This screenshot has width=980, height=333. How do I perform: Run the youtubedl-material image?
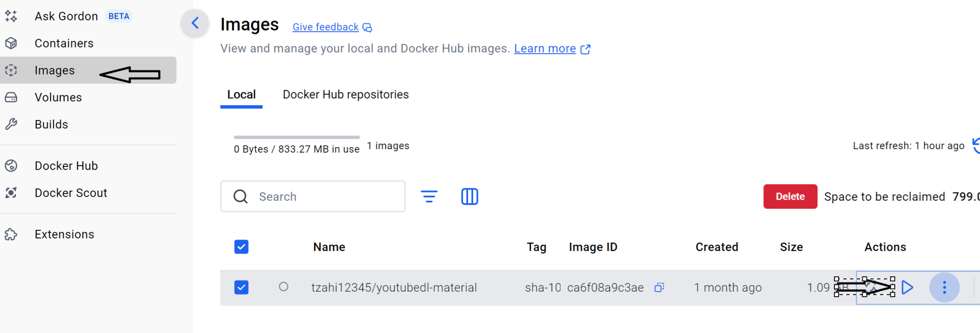click(907, 288)
